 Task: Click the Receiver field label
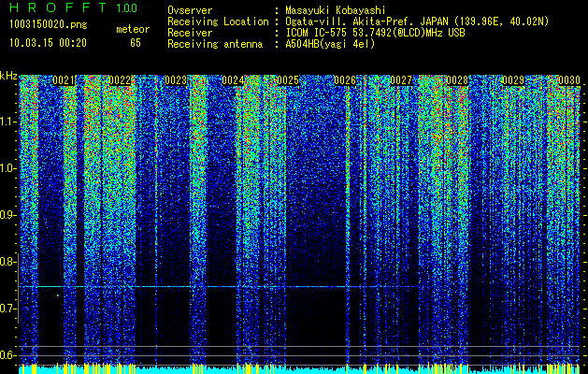190,33
